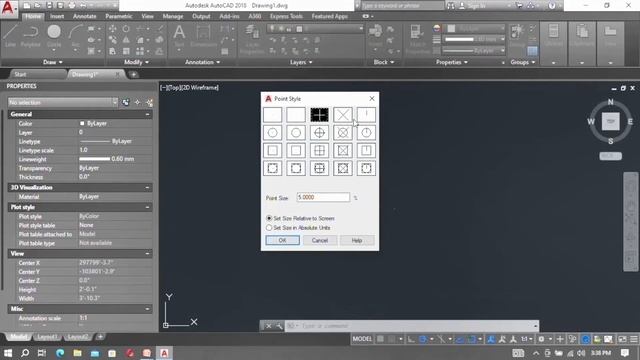Select the X cross point style
Viewport: 640px width, 360px height.
[342, 115]
